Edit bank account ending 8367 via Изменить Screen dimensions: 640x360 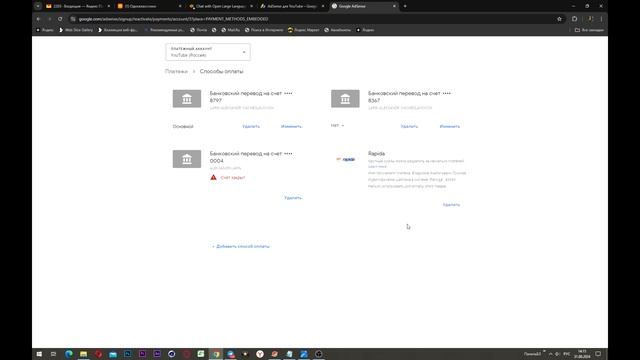pyautogui.click(x=449, y=127)
